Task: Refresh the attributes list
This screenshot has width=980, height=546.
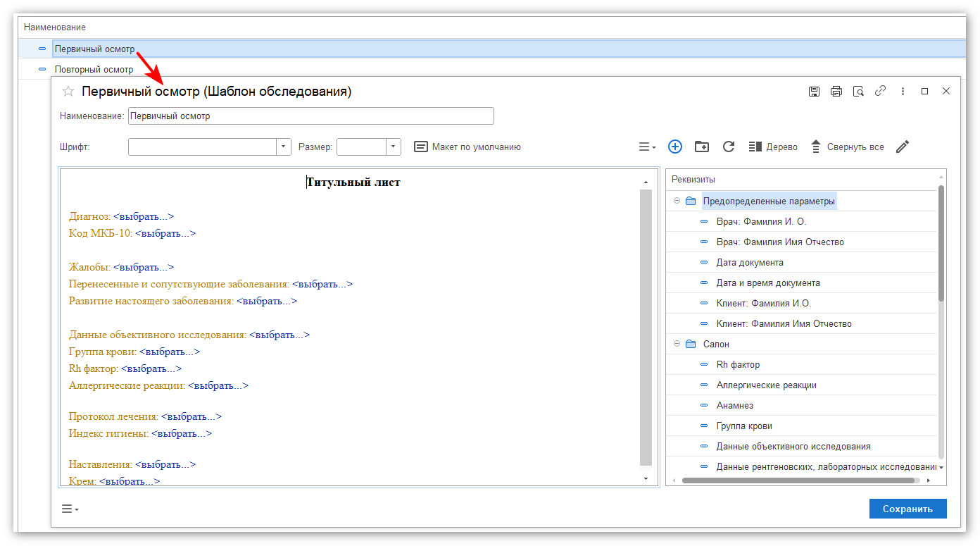Action: [x=729, y=147]
